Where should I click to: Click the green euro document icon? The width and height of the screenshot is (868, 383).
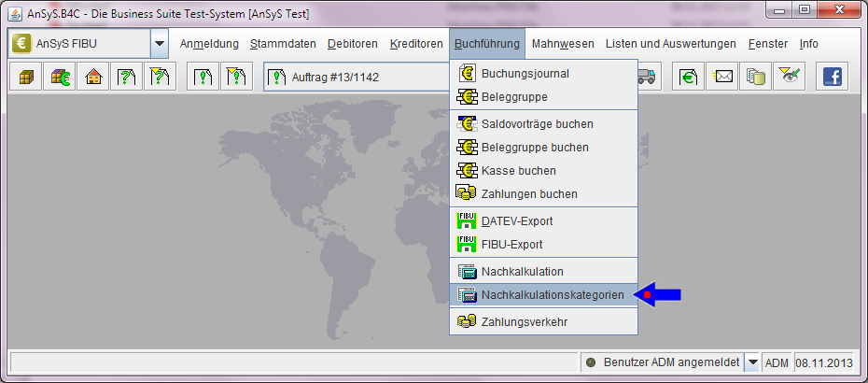(689, 78)
